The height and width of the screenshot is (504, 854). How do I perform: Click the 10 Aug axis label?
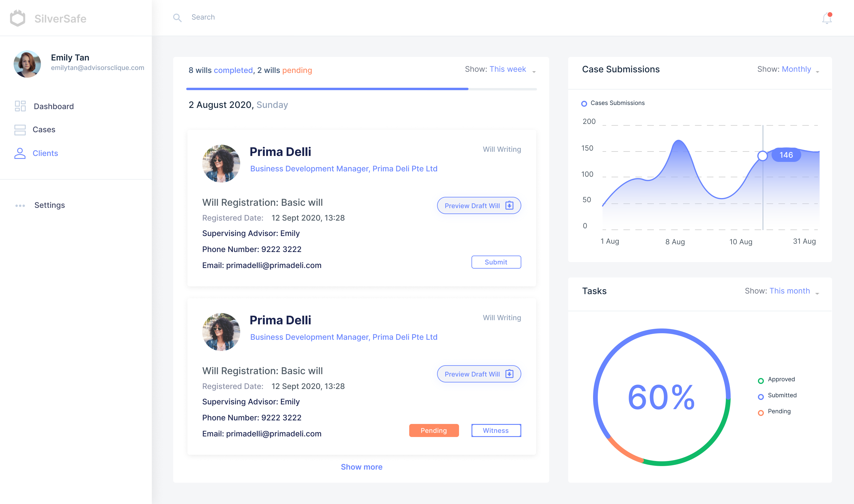pyautogui.click(x=741, y=242)
